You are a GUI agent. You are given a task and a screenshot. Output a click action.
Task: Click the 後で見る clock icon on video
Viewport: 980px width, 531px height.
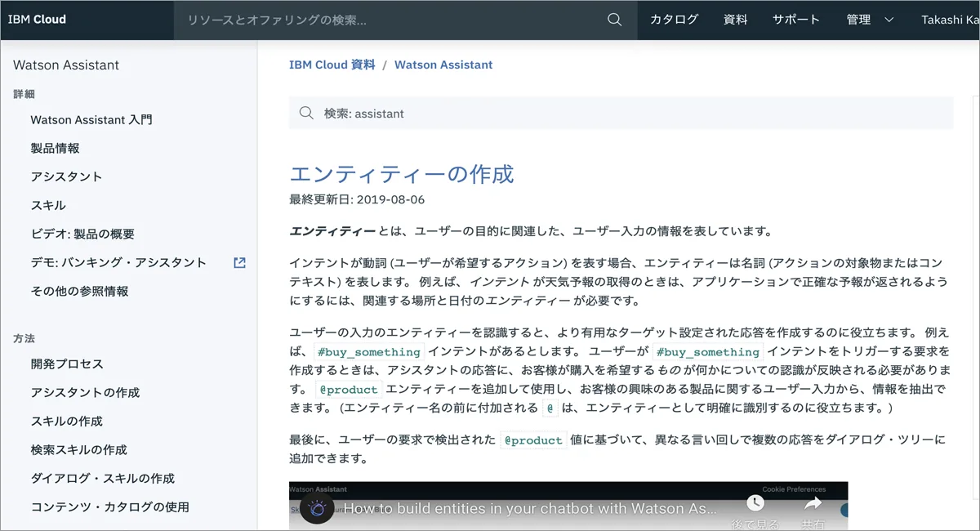coord(755,502)
